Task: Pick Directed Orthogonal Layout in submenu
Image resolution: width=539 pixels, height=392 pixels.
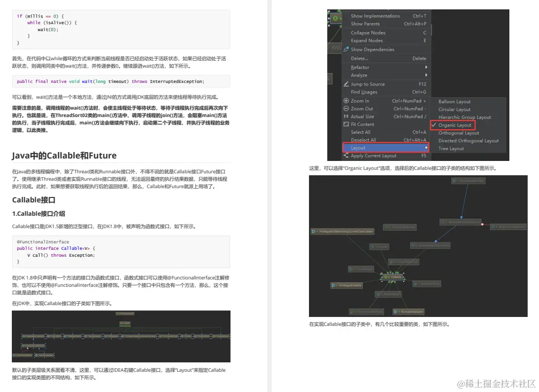Action: click(468, 141)
